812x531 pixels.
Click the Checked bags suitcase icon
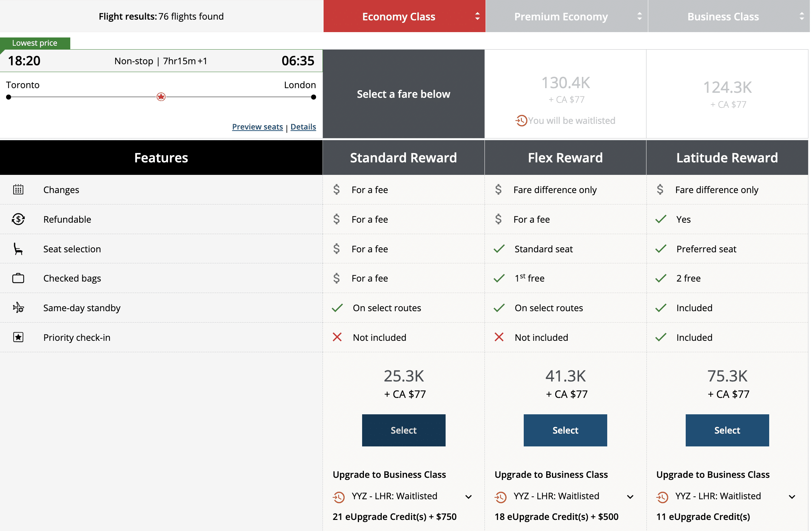(x=18, y=278)
